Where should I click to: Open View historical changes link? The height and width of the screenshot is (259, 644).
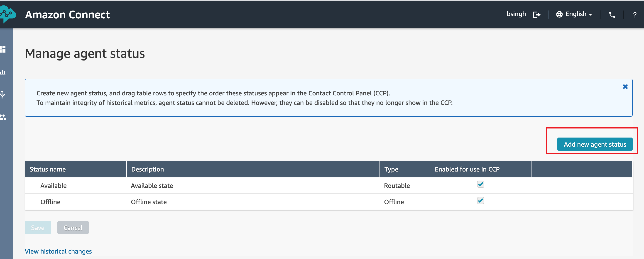click(58, 251)
